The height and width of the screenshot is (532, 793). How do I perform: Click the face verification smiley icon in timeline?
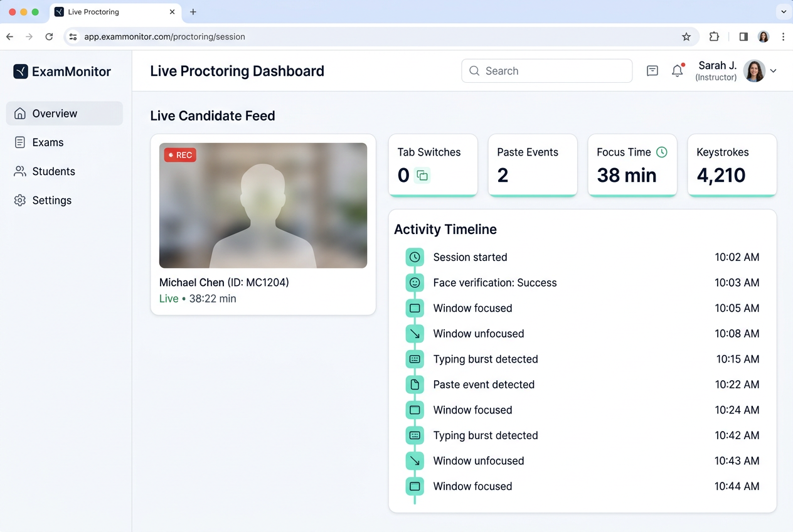click(414, 282)
